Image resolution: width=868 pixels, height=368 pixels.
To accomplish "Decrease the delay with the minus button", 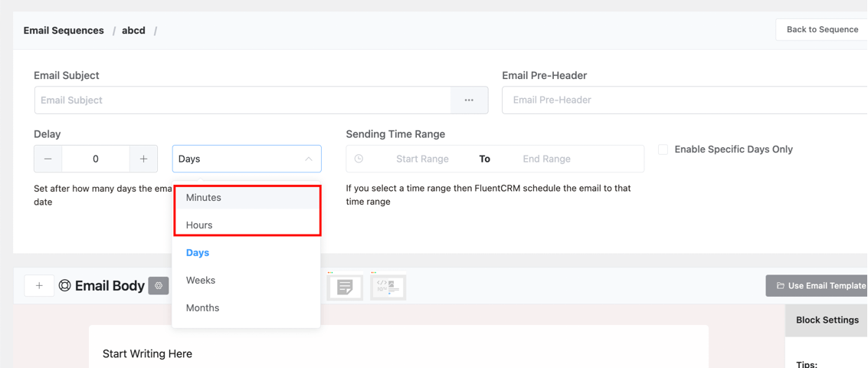I will pos(48,159).
